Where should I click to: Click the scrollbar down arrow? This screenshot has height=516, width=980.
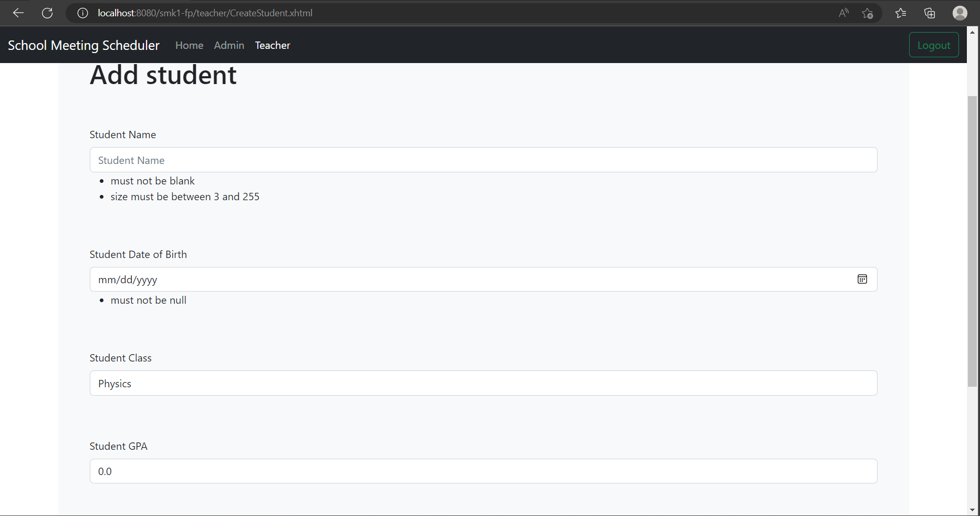click(973, 510)
